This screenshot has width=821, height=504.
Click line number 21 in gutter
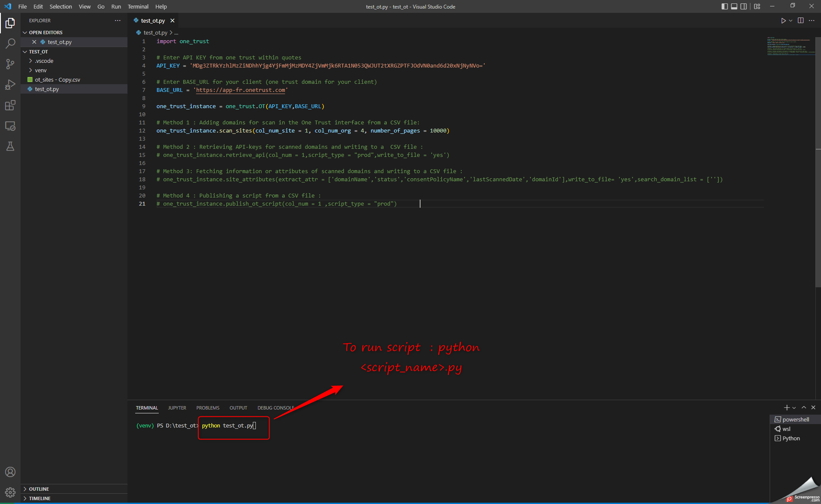pyautogui.click(x=142, y=203)
